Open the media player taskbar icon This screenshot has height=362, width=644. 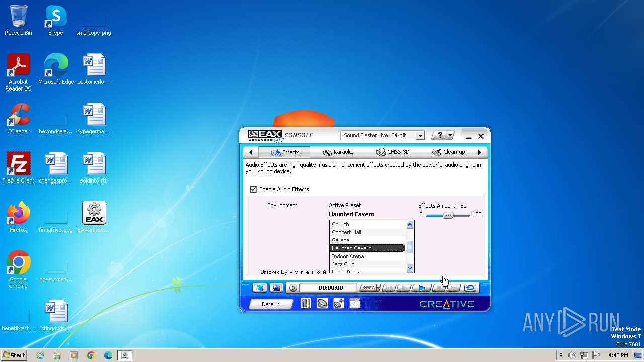click(x=74, y=355)
